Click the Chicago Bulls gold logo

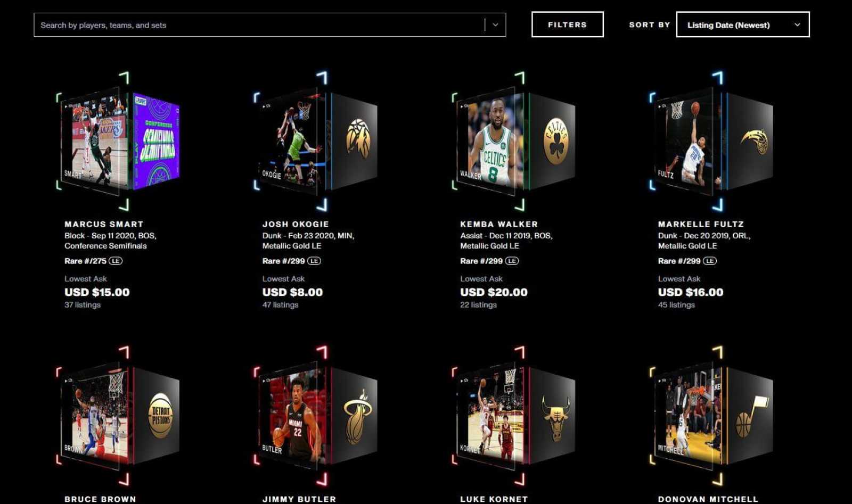(556, 417)
